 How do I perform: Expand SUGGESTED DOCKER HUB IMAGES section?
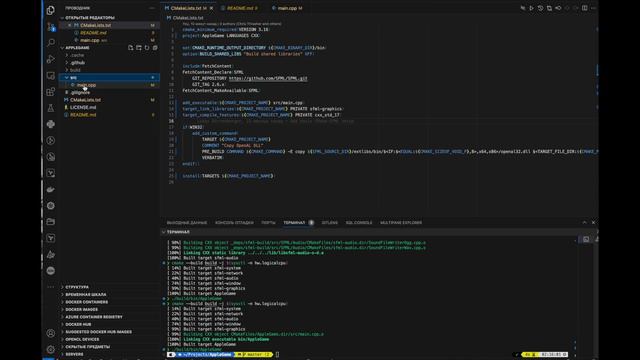[109, 332]
